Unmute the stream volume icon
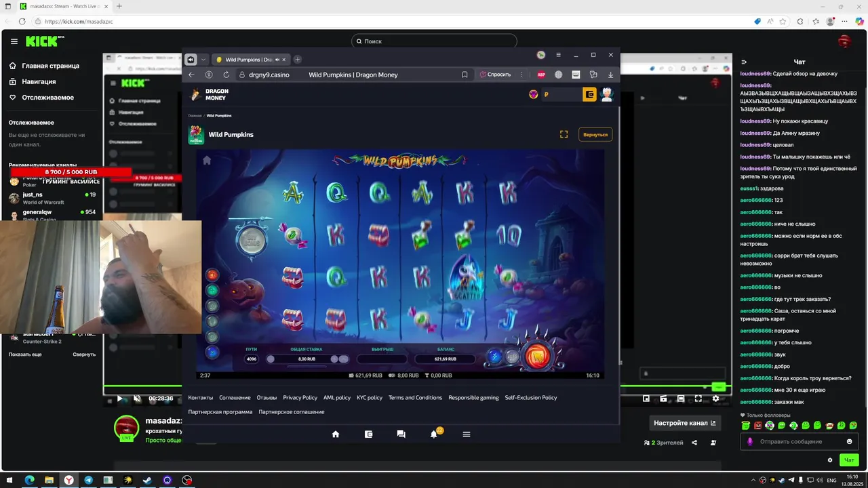Screen dimensions: 868x488 tap(137, 399)
